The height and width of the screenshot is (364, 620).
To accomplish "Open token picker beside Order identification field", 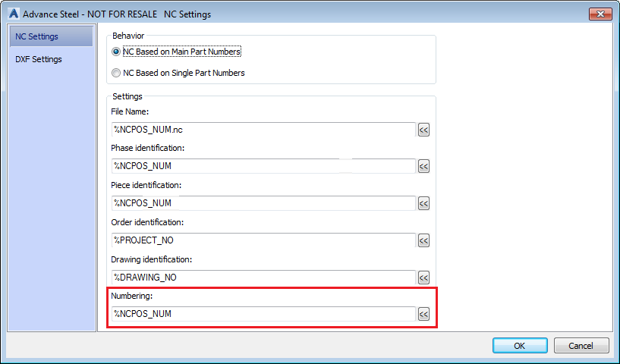I will coord(423,240).
